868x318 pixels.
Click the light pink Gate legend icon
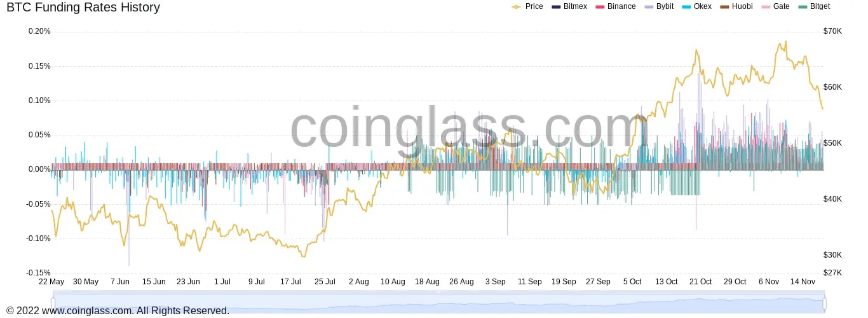pyautogui.click(x=765, y=6)
